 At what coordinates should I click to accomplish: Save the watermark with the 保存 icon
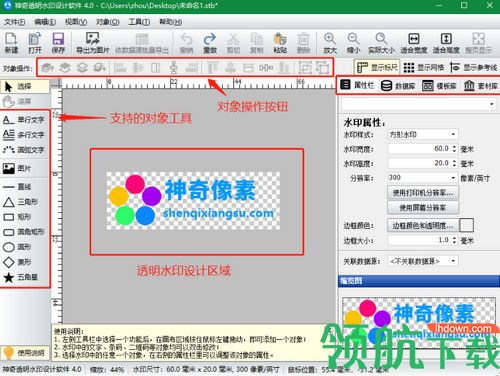pyautogui.click(x=58, y=43)
